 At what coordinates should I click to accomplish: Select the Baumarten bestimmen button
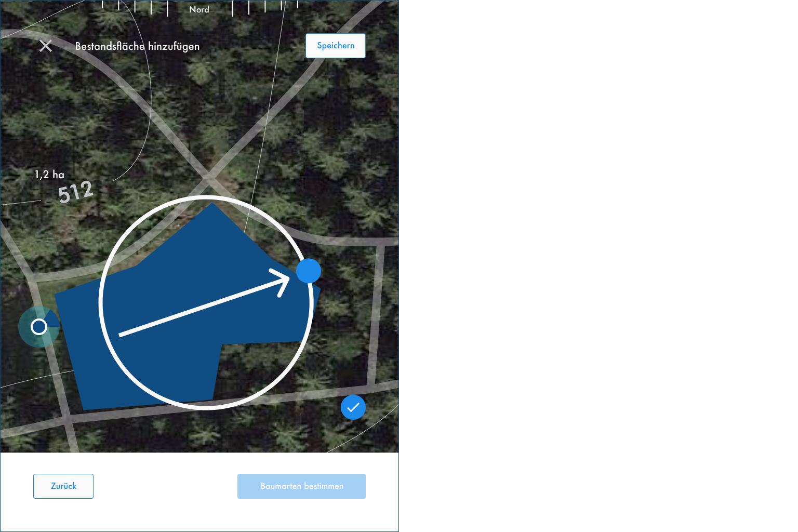point(301,486)
